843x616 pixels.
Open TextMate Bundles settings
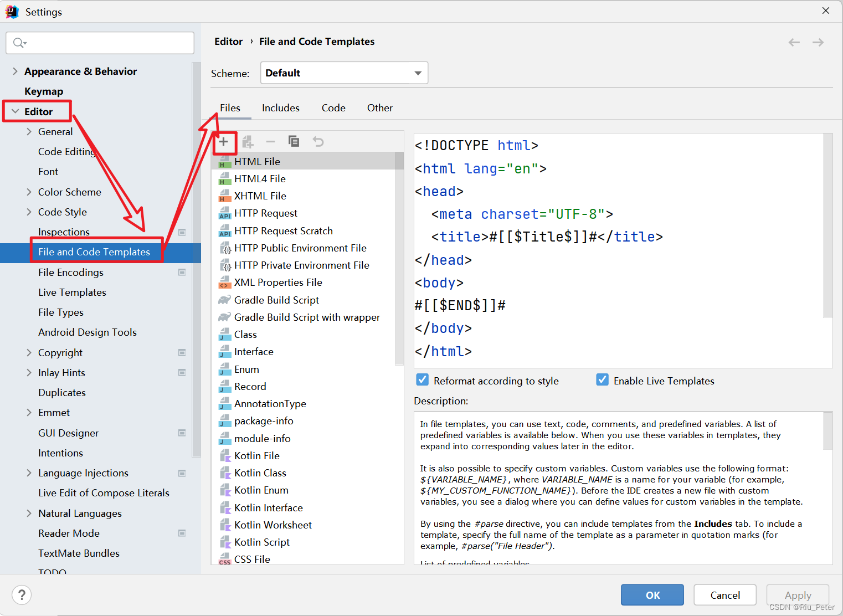[x=79, y=553]
